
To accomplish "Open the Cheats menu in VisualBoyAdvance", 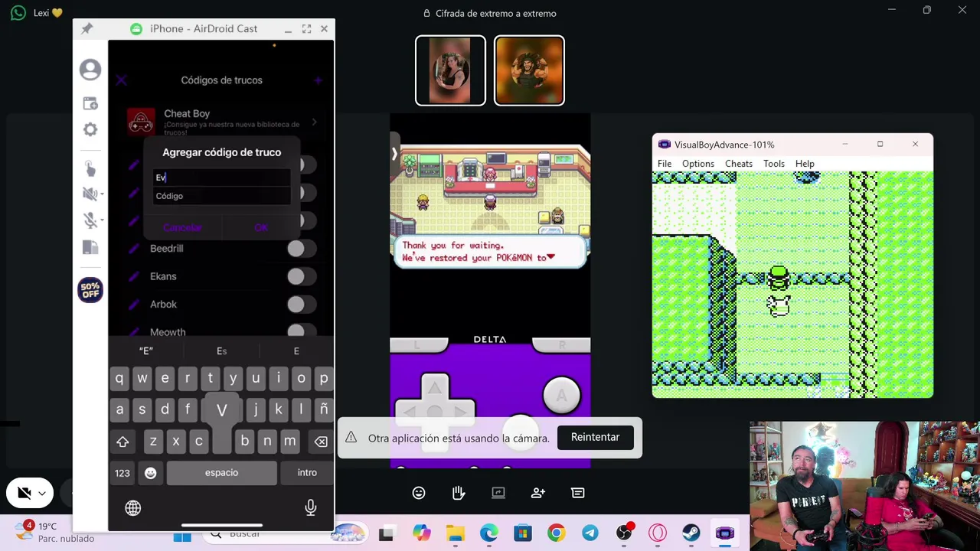I will (x=739, y=164).
